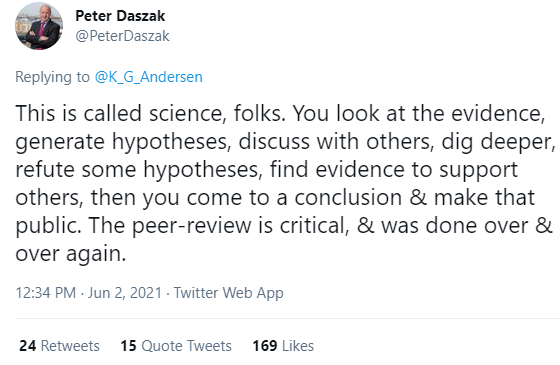The image size is (560, 365).
Task: View the 24 Retweets list
Action: [59, 346]
